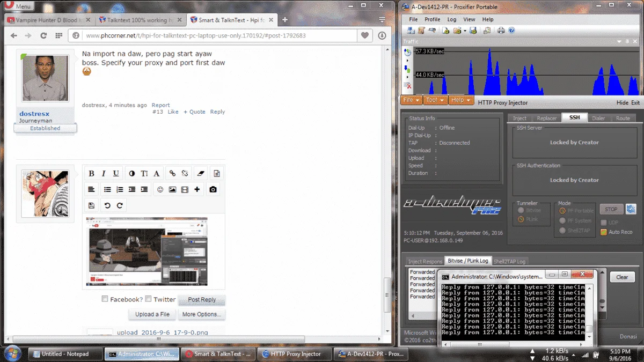Click the Upload a File button
Image resolution: width=644 pixels, height=362 pixels.
tap(152, 314)
